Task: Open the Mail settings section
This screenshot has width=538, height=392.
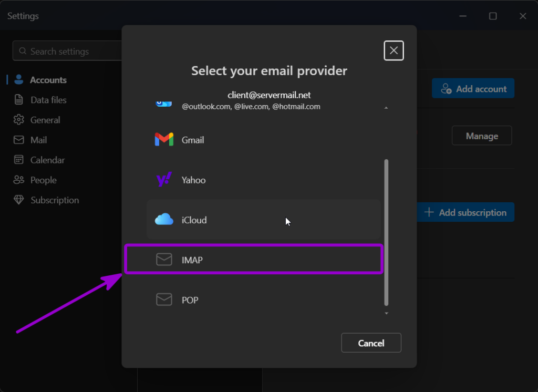Action: point(38,140)
